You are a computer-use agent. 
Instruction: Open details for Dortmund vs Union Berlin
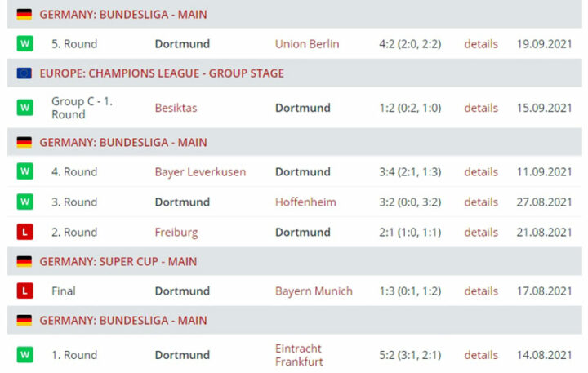481,44
